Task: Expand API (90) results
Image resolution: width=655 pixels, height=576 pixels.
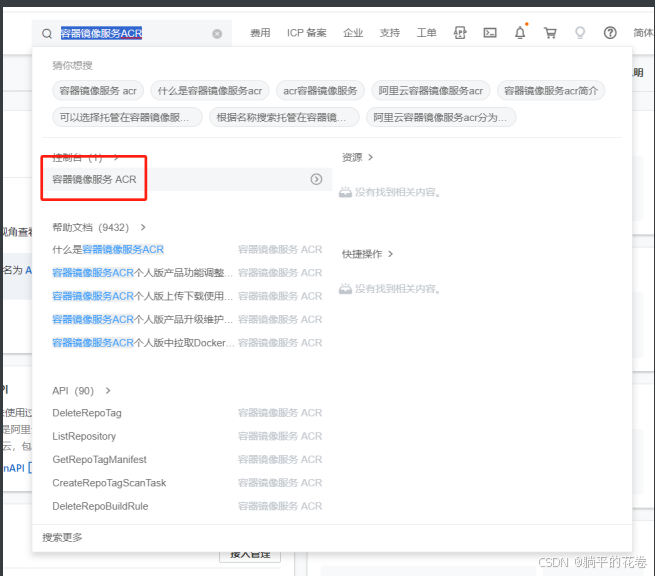Action: click(81, 391)
